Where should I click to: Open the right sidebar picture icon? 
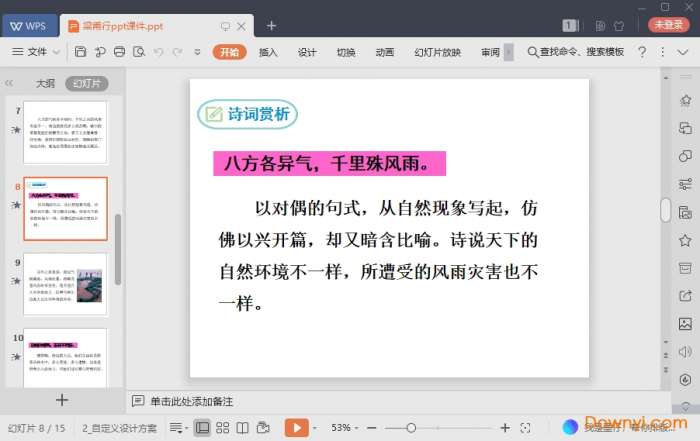click(685, 324)
